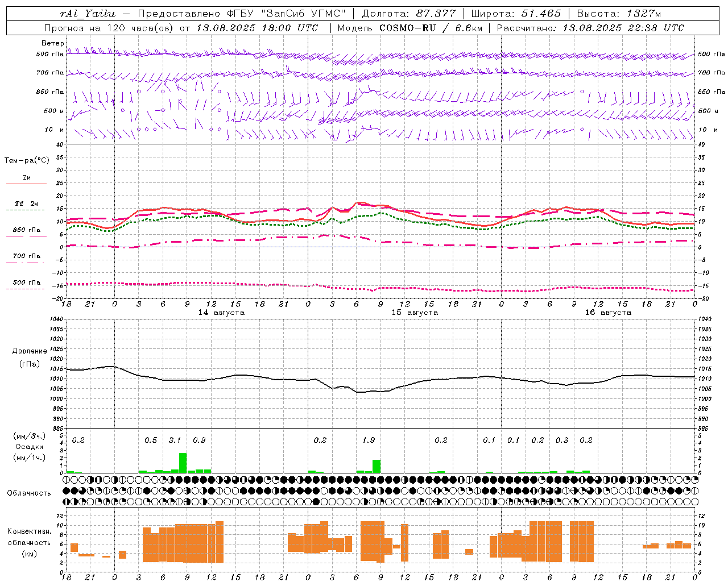Click the Осадки precipitation label

pyautogui.click(x=29, y=447)
